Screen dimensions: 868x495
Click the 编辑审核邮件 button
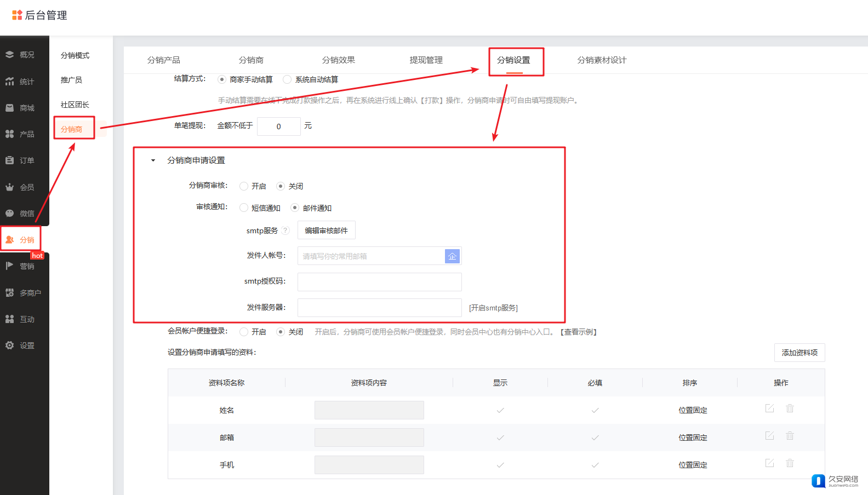[x=326, y=231]
